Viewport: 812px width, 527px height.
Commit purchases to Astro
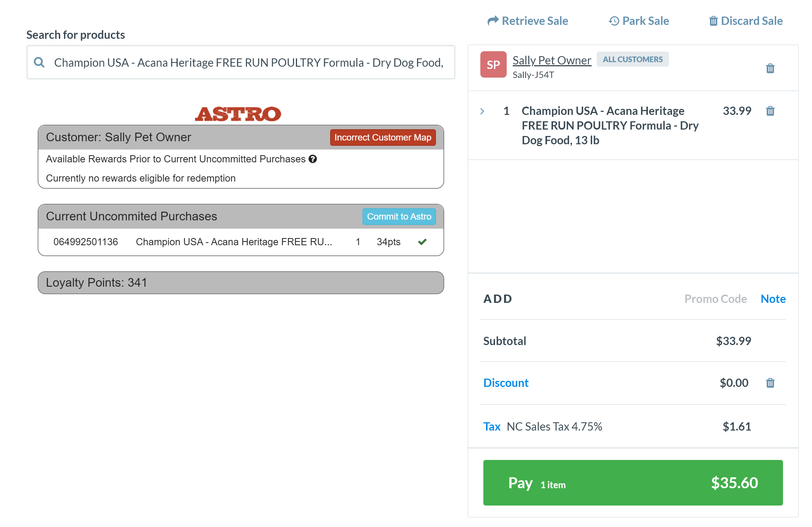click(399, 217)
